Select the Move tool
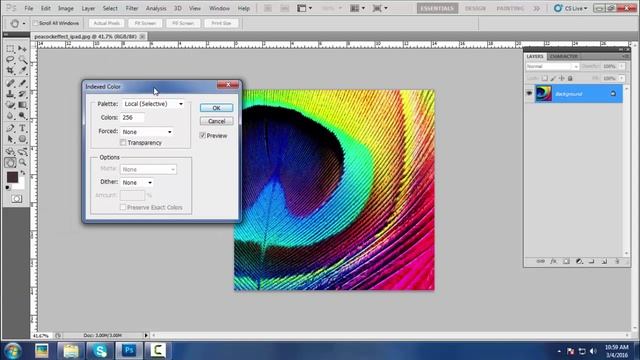The image size is (640, 360). pyautogui.click(x=22, y=49)
